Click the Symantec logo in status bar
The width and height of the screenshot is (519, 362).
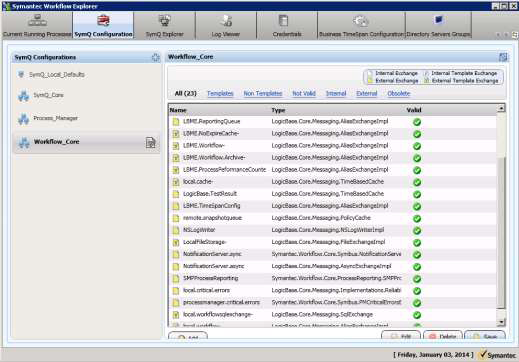tap(497, 355)
